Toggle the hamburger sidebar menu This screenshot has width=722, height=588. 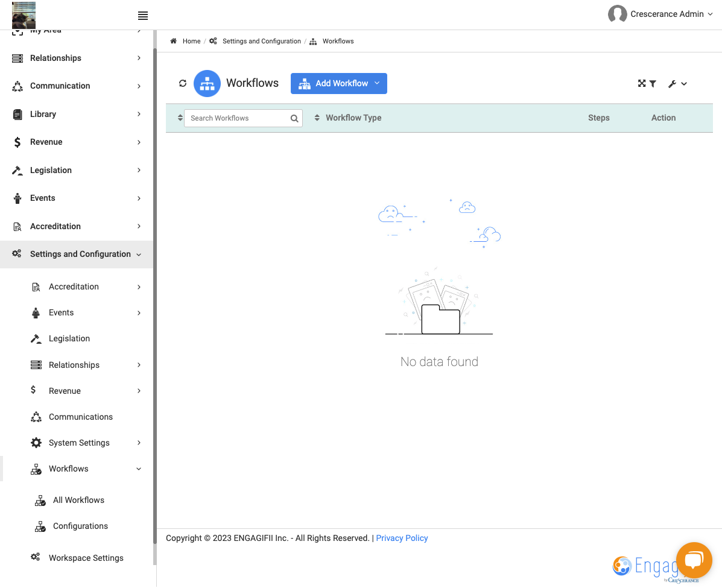[x=143, y=16]
